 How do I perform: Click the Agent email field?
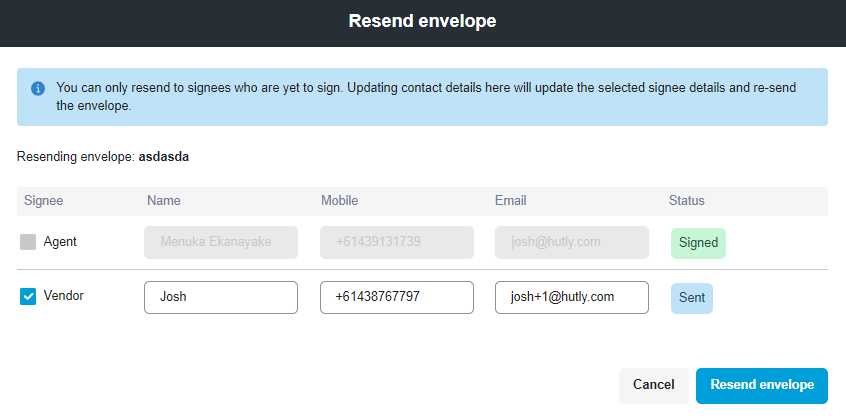(571, 242)
